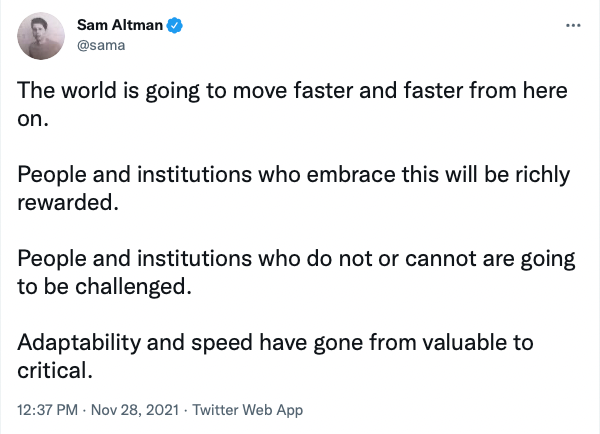The width and height of the screenshot is (600, 434).
Task: Click the 12:37 PM timestamp
Action: (x=47, y=410)
